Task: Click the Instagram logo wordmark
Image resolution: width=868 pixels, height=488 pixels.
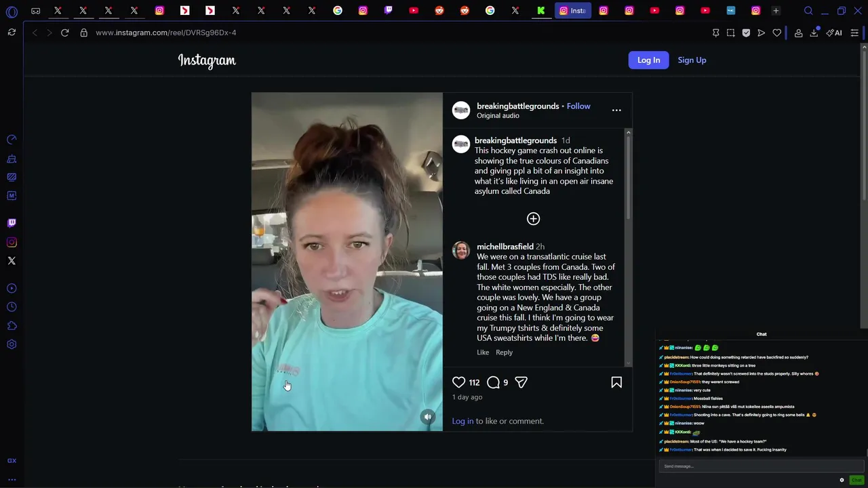Action: click(x=207, y=60)
